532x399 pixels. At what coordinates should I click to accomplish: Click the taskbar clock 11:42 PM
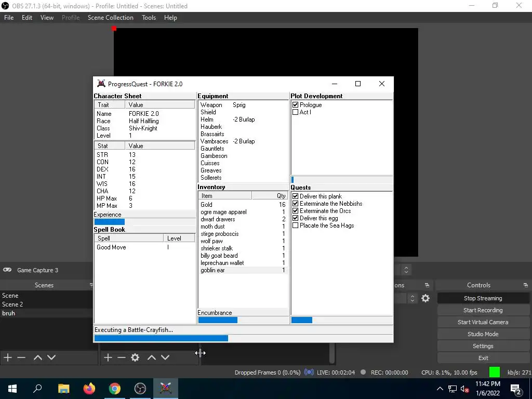click(487, 389)
